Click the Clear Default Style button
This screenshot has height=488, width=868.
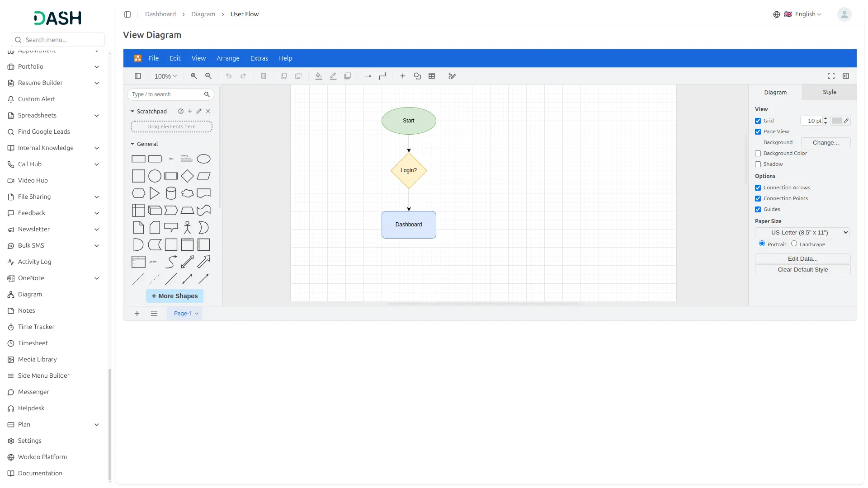point(802,270)
